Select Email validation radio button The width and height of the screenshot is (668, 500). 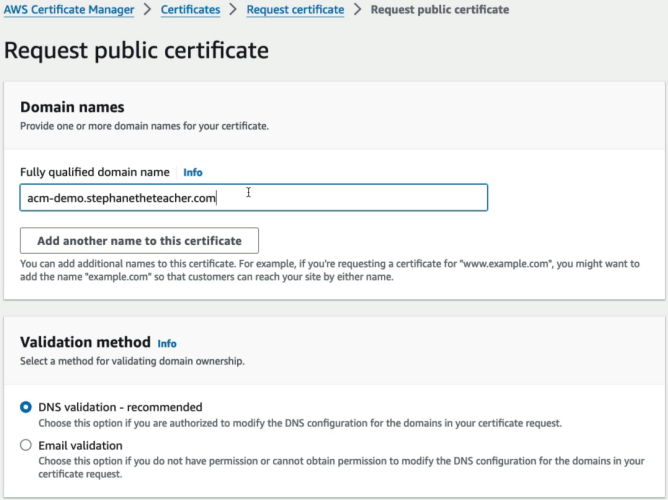(x=26, y=445)
